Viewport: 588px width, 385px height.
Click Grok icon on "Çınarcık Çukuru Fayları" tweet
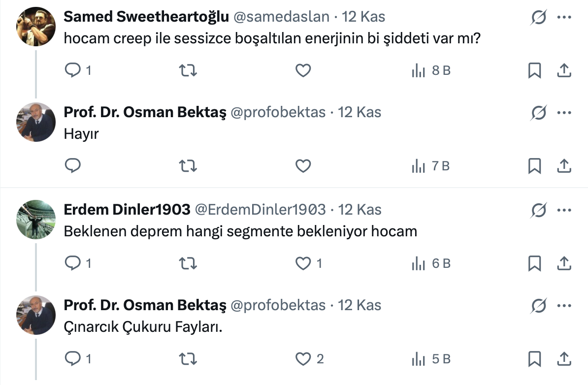point(539,306)
